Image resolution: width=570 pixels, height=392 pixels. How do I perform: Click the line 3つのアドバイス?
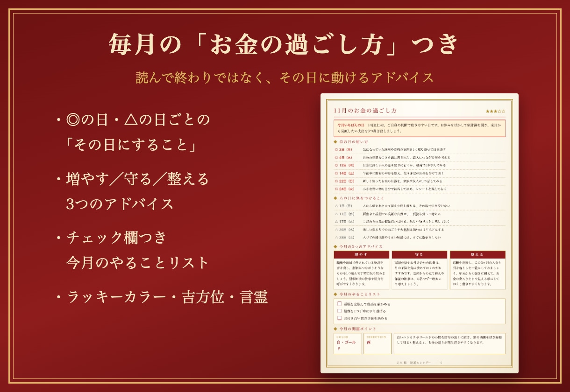point(120,204)
